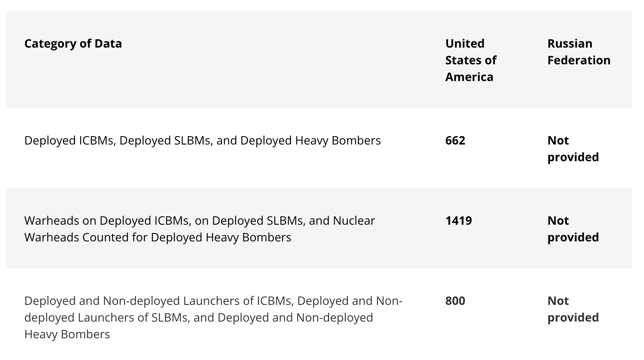The height and width of the screenshot is (360, 644).
Task: Click the 'Warheads on Deployed ICBMs' row text
Action: pyautogui.click(x=200, y=229)
